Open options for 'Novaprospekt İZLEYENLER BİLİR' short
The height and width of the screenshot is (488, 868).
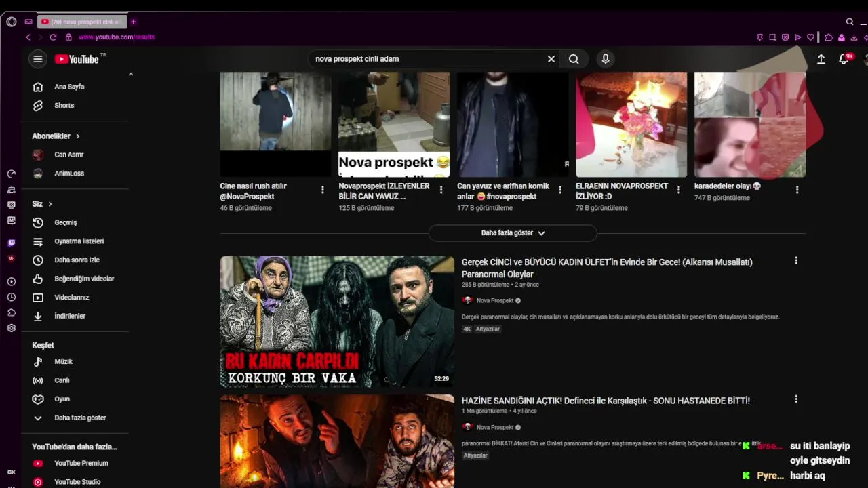(441, 190)
